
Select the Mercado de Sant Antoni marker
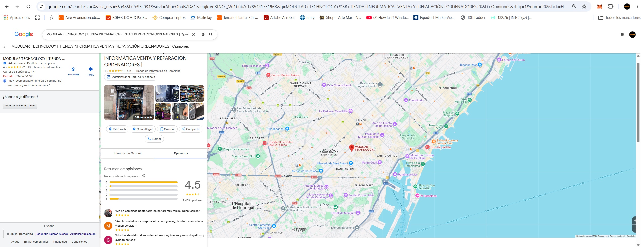pos(351,163)
